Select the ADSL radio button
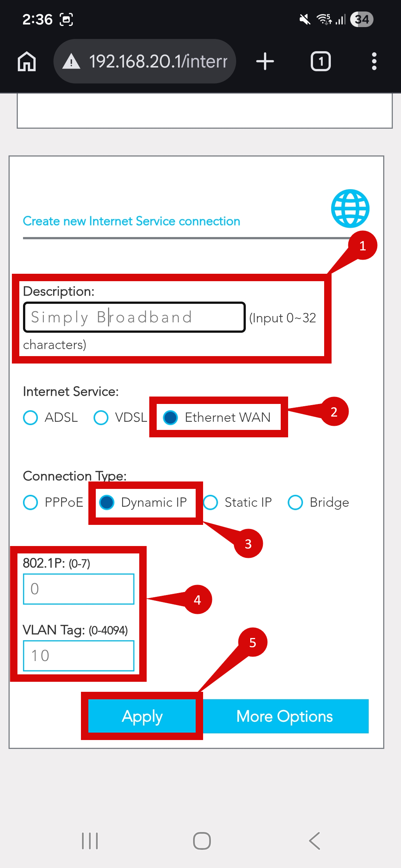This screenshot has height=868, width=401. tap(30, 417)
